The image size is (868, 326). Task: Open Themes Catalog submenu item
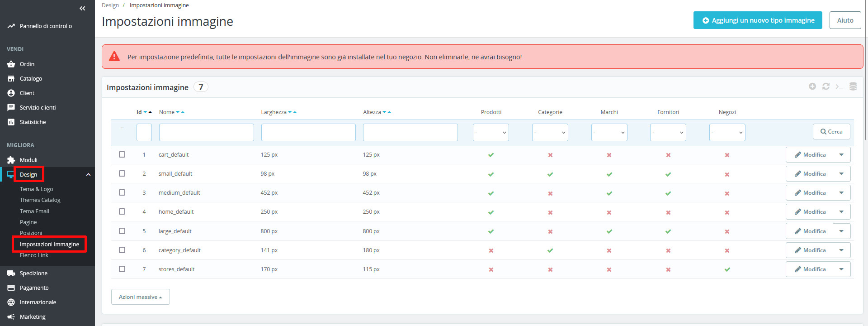pyautogui.click(x=40, y=200)
